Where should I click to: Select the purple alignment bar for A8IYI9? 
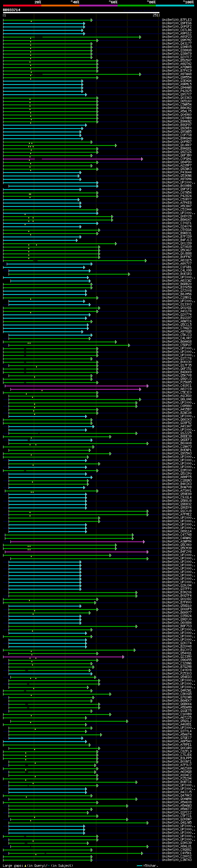(x=76, y=389)
